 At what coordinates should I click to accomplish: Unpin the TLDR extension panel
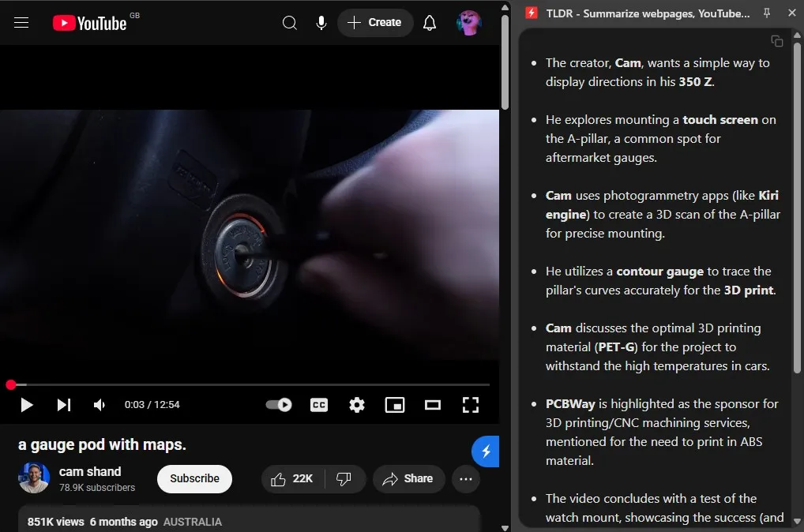[765, 13]
